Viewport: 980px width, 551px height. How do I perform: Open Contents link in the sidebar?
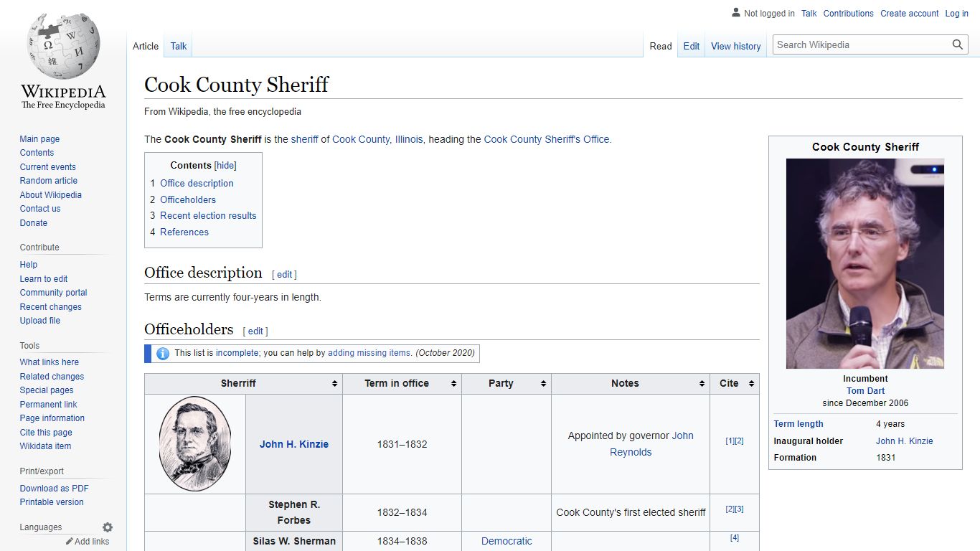click(37, 153)
